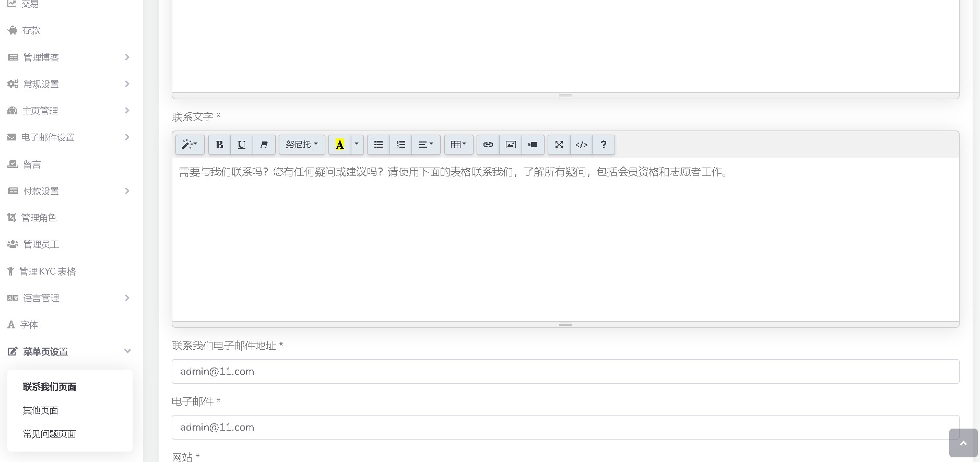Create a numbered ordered list
Viewport: 980px width, 462px height.
(x=400, y=145)
